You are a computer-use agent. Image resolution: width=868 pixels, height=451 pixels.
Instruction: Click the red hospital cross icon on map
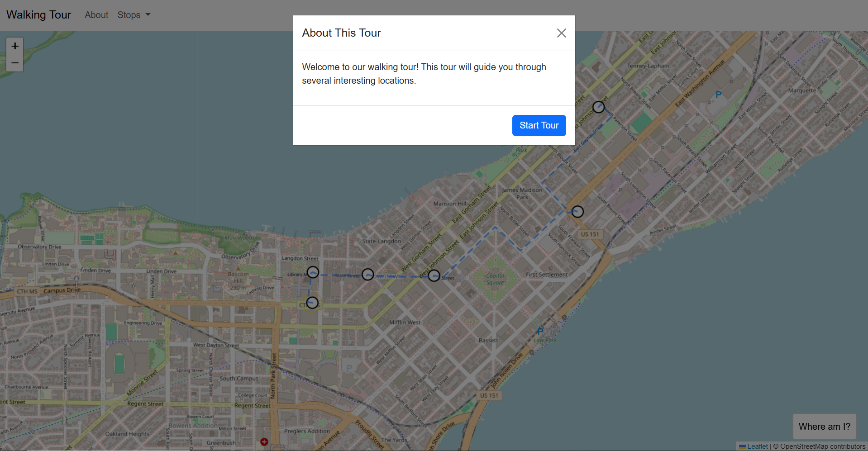coord(264,442)
